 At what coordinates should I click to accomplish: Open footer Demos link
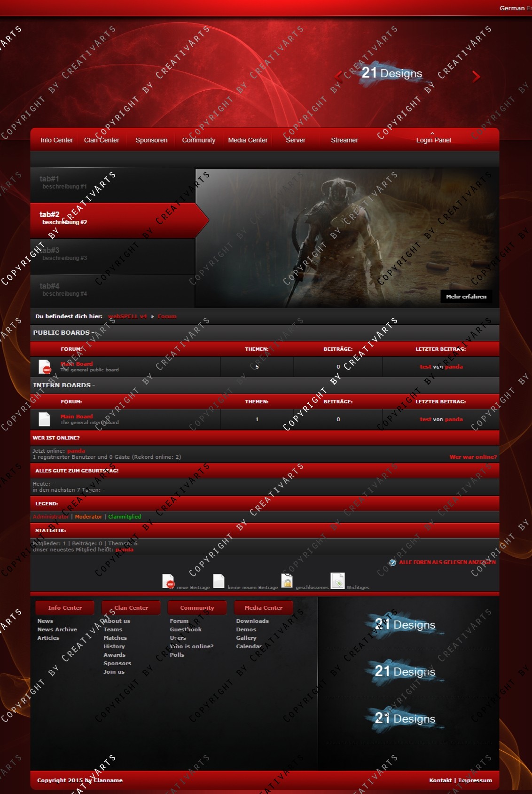pyautogui.click(x=246, y=629)
